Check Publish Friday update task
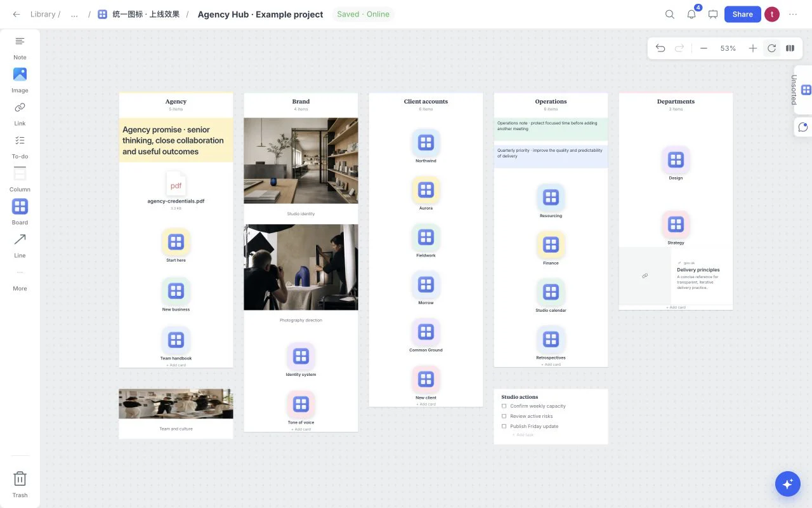812x508 pixels. point(504,427)
